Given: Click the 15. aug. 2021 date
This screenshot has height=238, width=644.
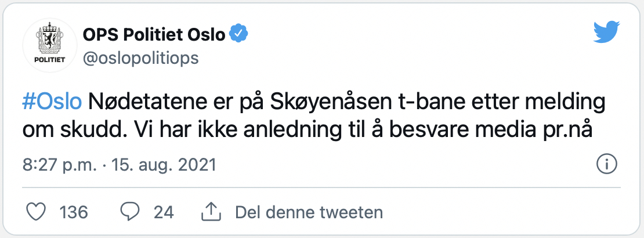Looking at the screenshot, I should point(164,165).
